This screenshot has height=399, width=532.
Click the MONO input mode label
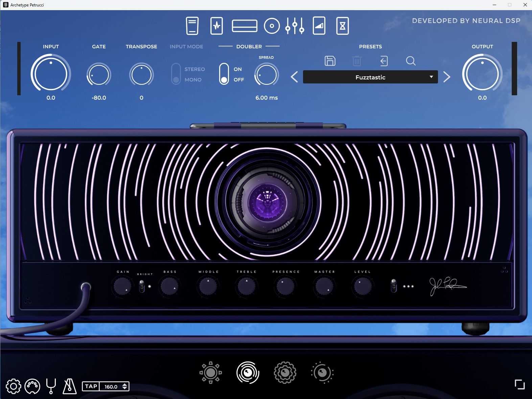(x=193, y=80)
